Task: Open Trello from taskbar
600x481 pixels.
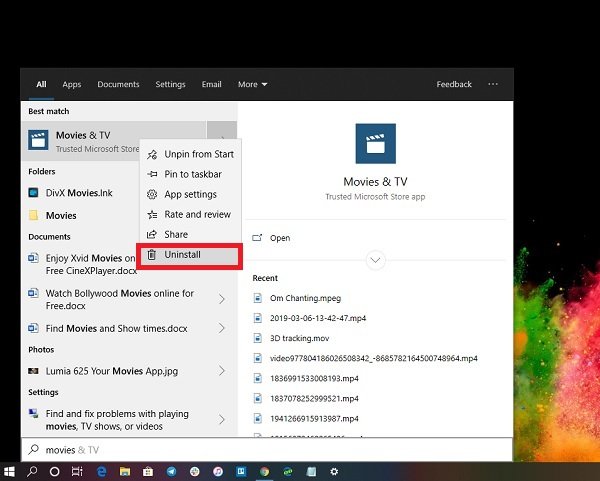Action: coord(241,471)
